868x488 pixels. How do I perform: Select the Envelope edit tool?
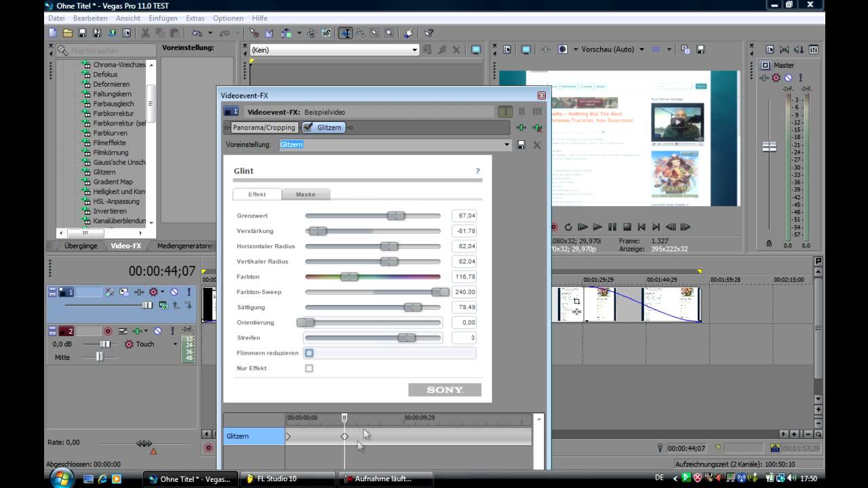coord(360,33)
